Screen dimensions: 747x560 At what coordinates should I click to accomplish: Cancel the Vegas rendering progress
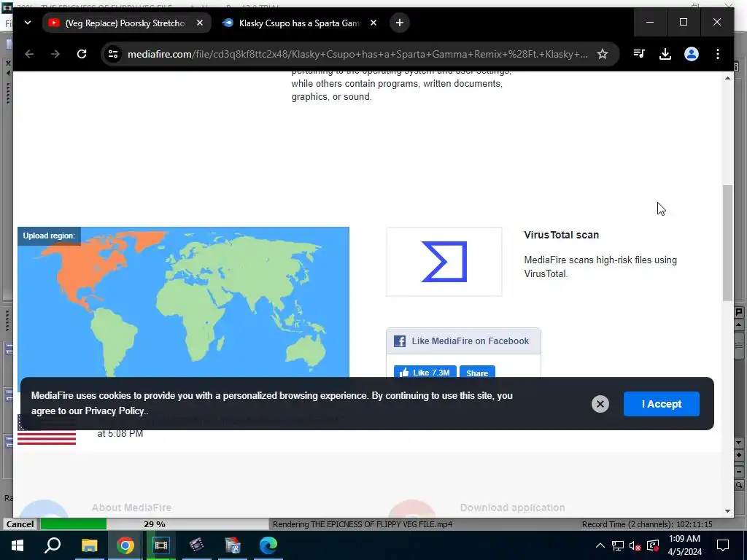pyautogui.click(x=20, y=524)
